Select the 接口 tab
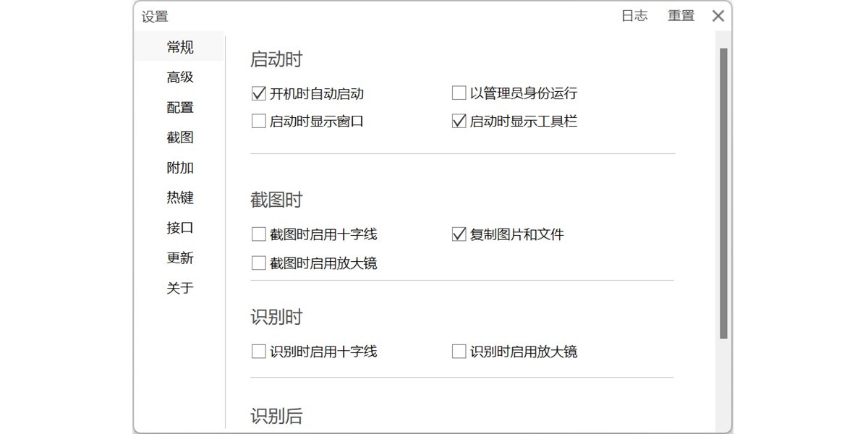This screenshot has width=868, height=434. (x=180, y=228)
